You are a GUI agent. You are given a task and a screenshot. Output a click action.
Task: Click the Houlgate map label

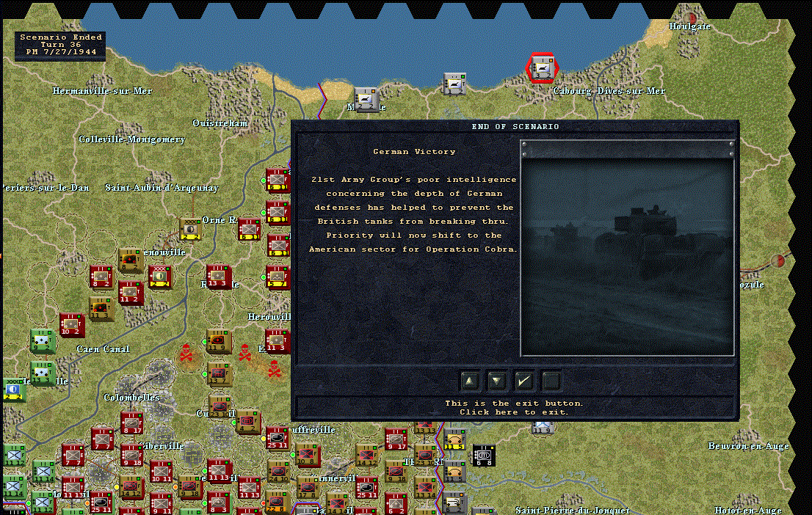(690, 26)
